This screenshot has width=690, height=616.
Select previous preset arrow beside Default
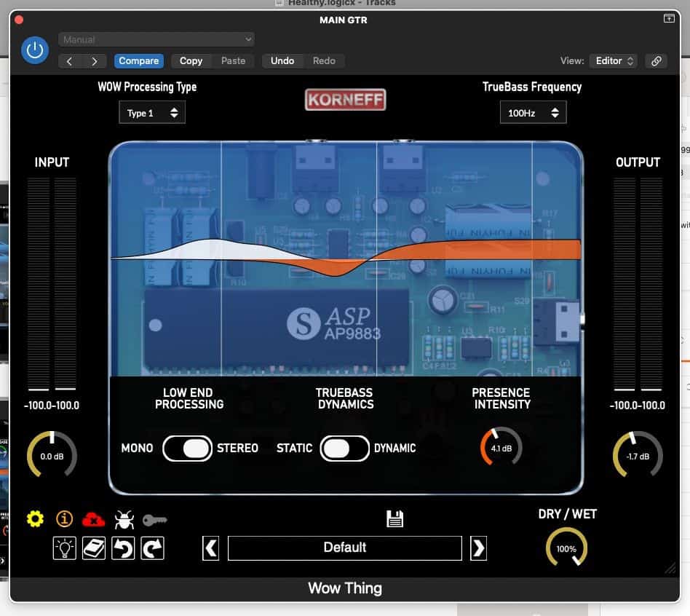click(x=211, y=548)
